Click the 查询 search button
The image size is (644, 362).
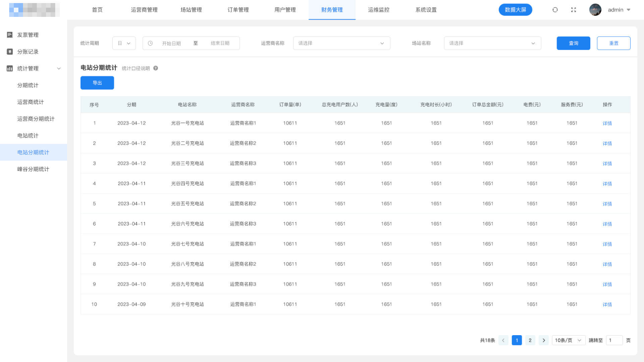(573, 43)
